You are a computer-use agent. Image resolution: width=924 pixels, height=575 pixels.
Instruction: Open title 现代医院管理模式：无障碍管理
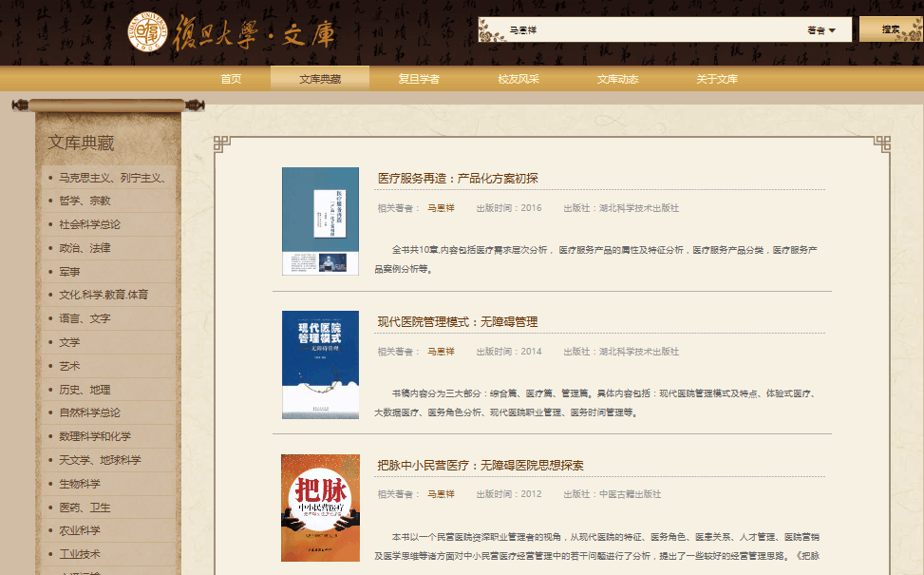(458, 321)
